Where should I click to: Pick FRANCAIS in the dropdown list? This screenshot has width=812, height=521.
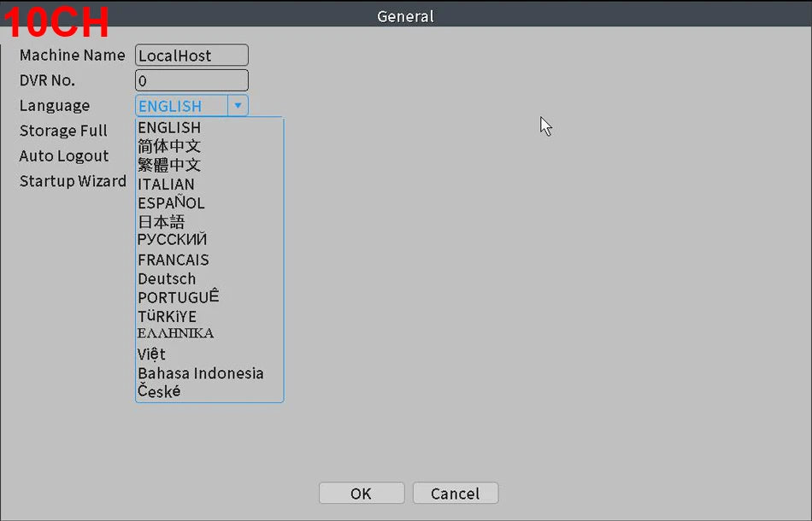[x=173, y=260]
